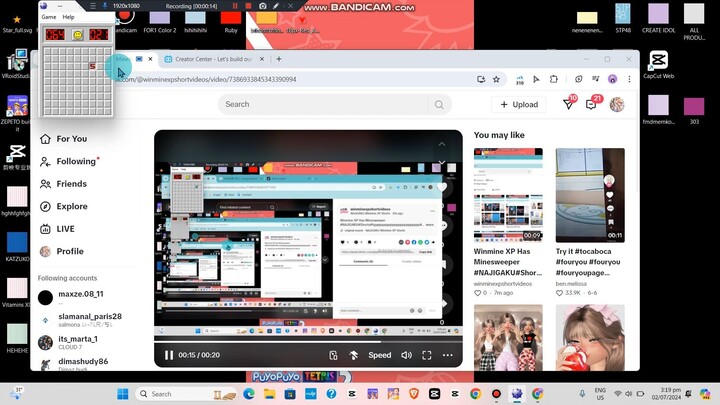Screen dimensions: 720x405
Task: Take a Bandicam screenshot with camera icon
Action: click(x=263, y=6)
